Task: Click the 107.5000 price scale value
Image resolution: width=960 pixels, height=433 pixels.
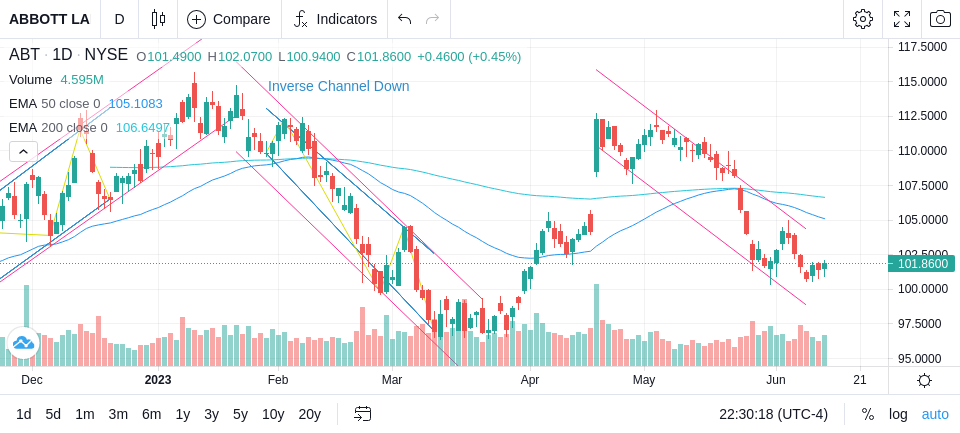Action: pos(922,185)
